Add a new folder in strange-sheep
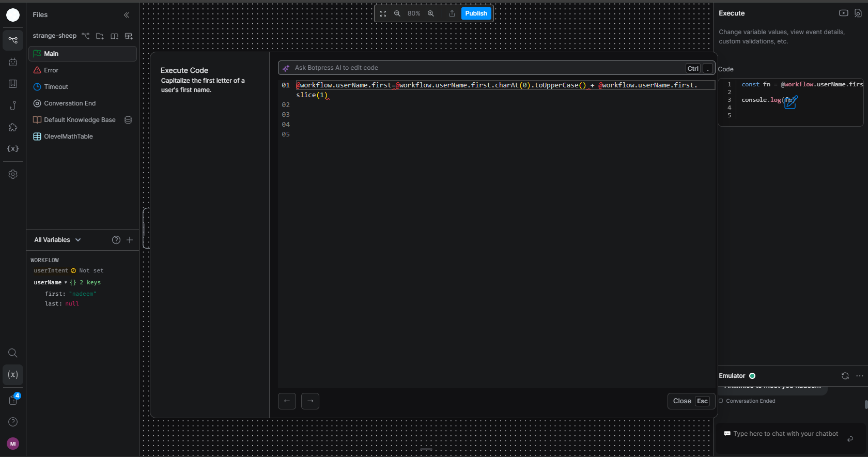 [100, 36]
